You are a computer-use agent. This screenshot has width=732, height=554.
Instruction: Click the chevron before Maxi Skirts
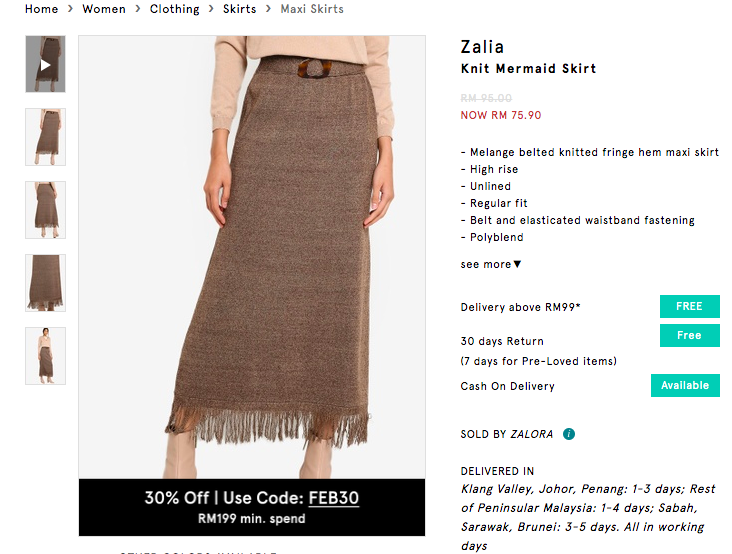268,9
